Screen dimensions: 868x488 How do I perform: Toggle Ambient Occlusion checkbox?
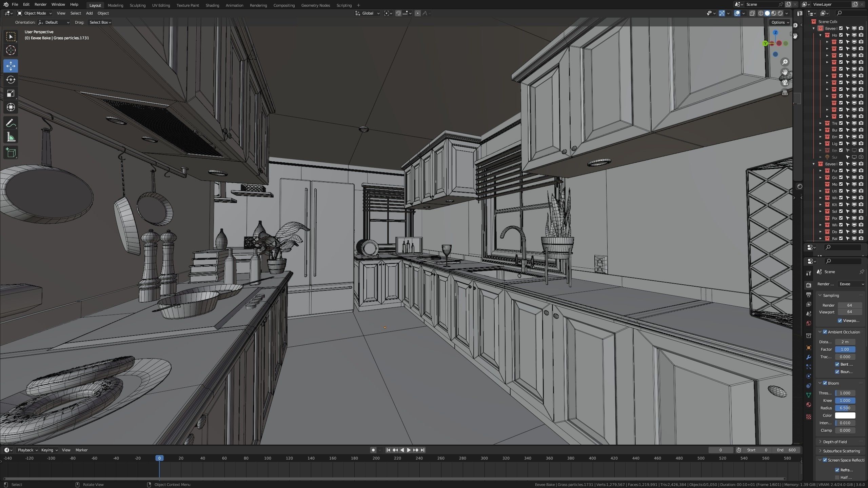tap(825, 332)
